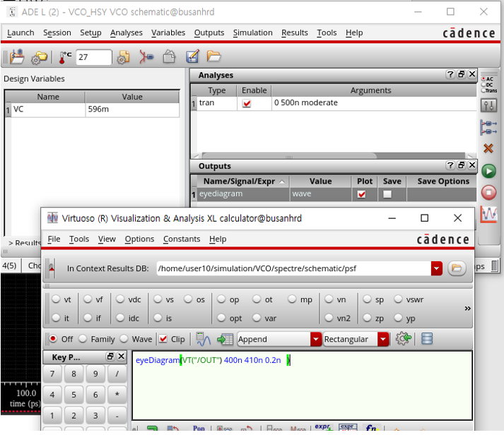
Task: Click the gear send-to-ADE icon in calculator
Action: pos(404,339)
